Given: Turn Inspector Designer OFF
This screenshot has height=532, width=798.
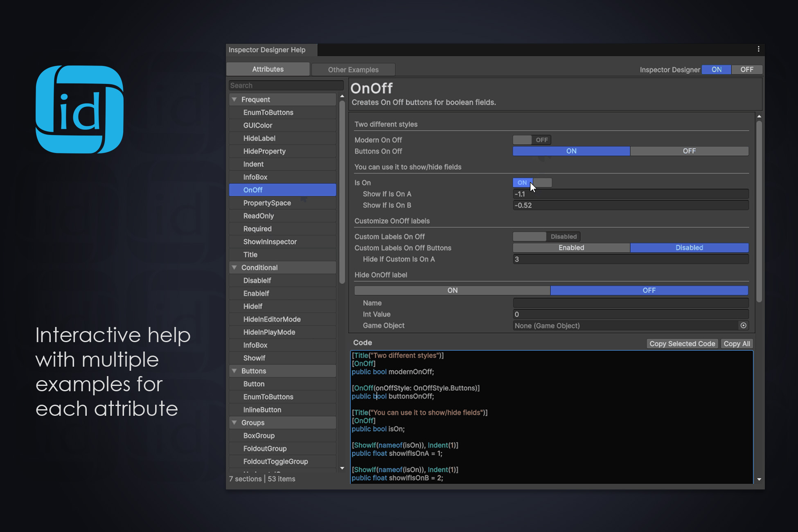Looking at the screenshot, I should pos(746,70).
